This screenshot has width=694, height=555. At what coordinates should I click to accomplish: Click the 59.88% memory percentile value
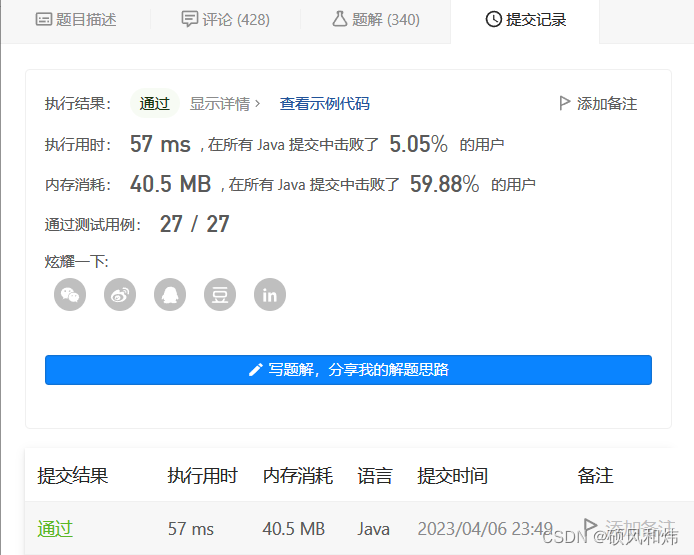(444, 184)
